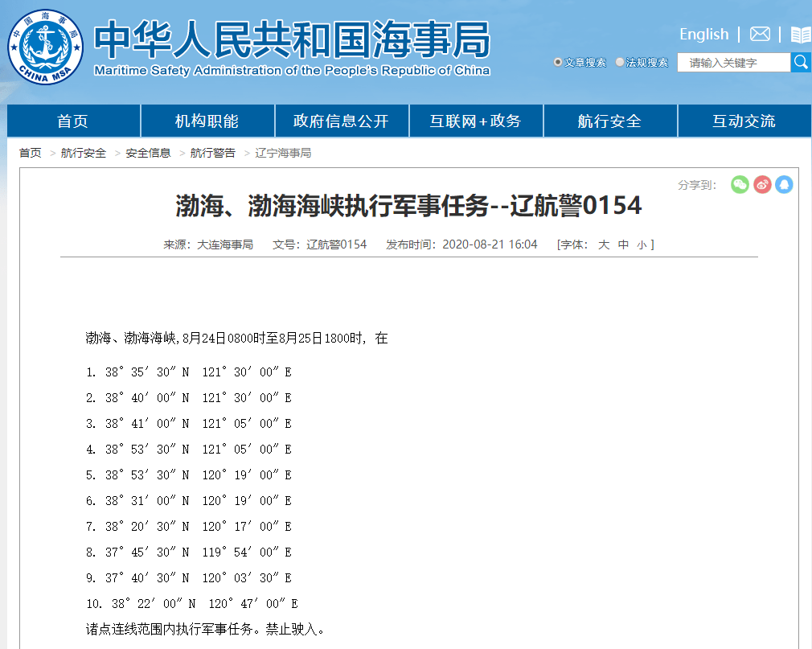Go to 航行警告 in the breadcrumb
The width and height of the screenshot is (812, 649).
213,153
